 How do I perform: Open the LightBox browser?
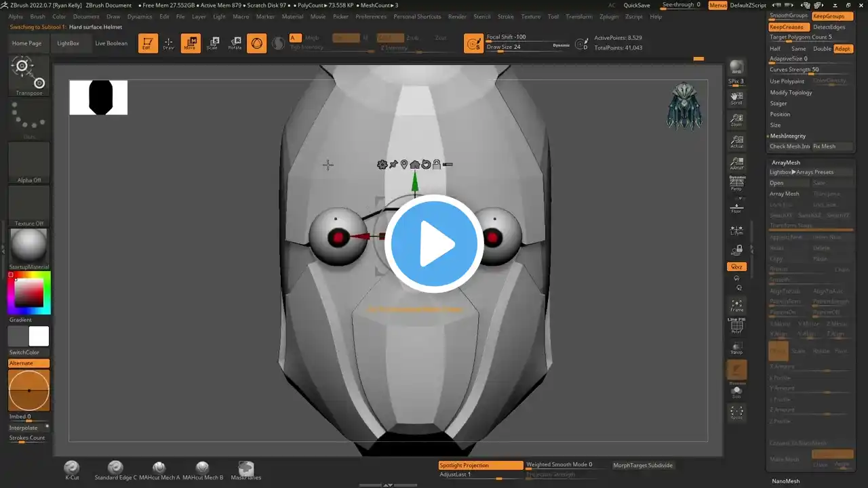point(68,43)
